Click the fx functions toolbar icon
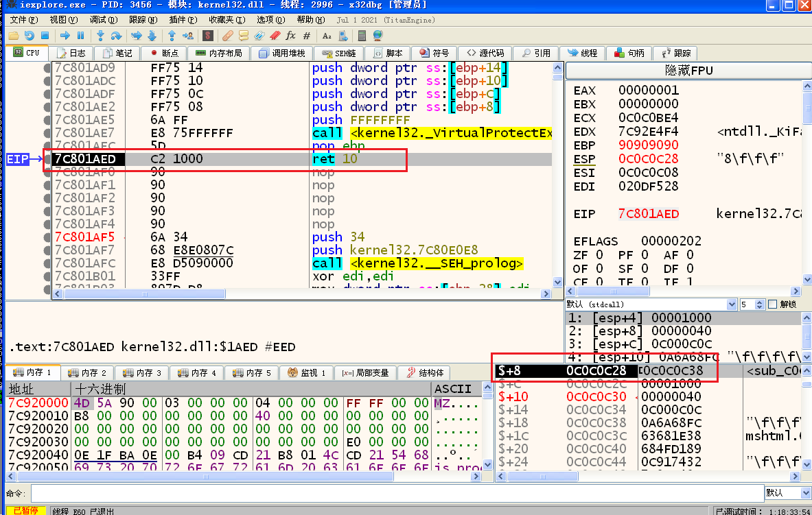This screenshot has height=515, width=812. coord(290,36)
